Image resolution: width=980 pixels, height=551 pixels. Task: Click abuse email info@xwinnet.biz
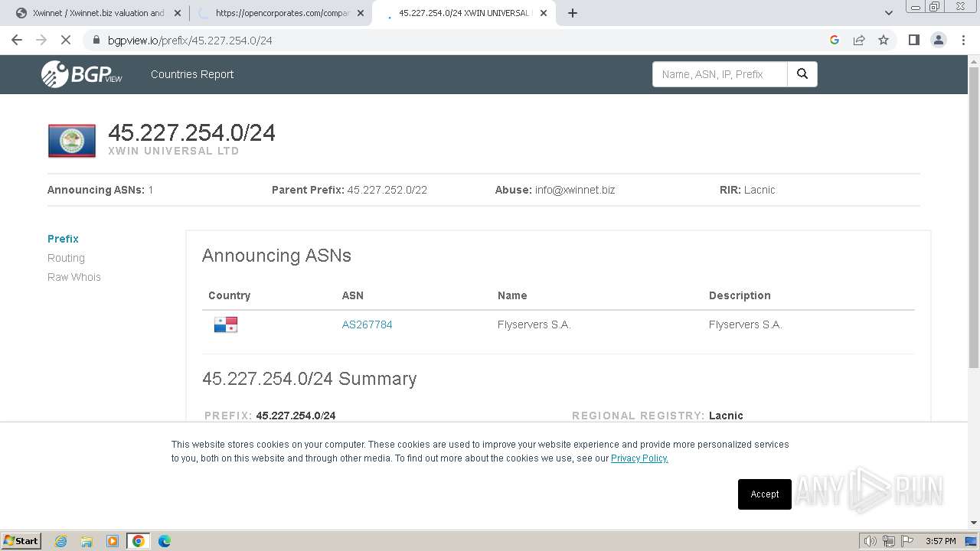click(x=575, y=190)
